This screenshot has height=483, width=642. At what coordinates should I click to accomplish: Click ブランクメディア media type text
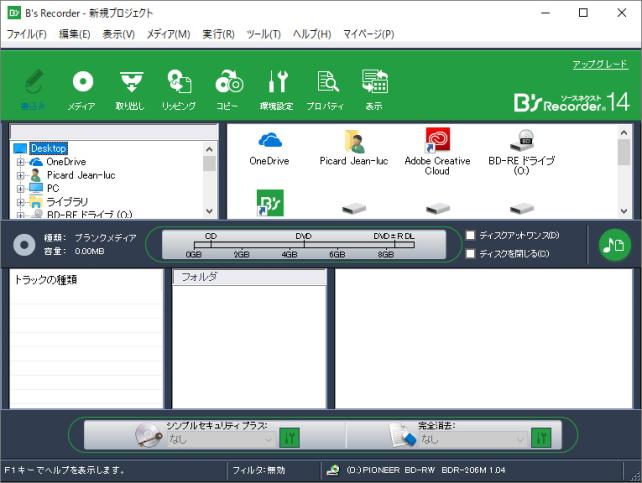coord(106,238)
